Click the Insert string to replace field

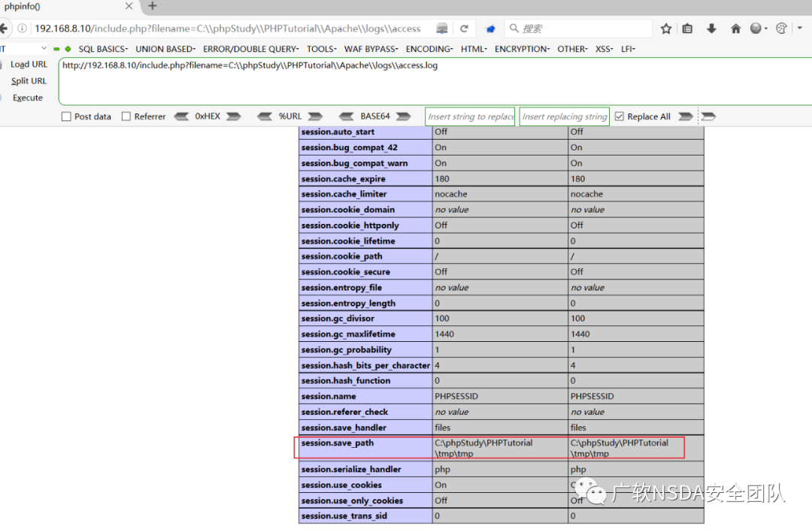point(470,116)
